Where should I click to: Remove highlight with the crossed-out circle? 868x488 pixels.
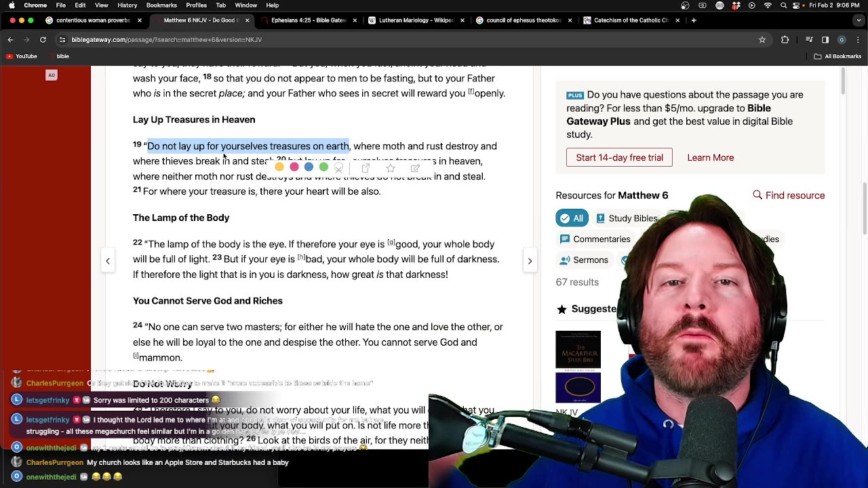[x=339, y=167]
